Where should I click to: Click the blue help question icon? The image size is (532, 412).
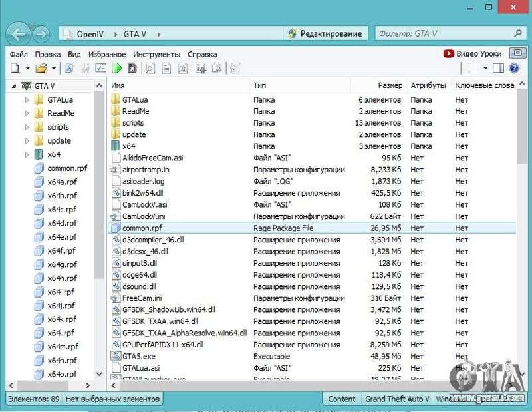coord(514,68)
